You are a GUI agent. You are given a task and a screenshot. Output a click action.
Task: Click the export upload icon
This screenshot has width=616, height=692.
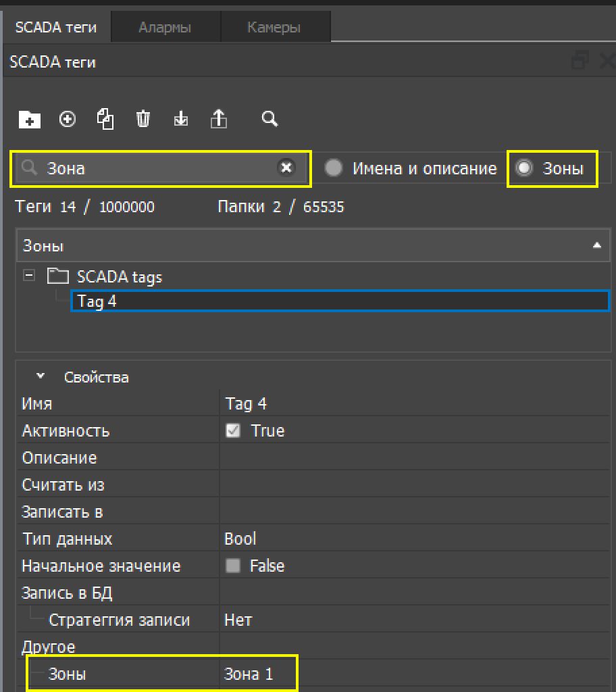click(219, 119)
